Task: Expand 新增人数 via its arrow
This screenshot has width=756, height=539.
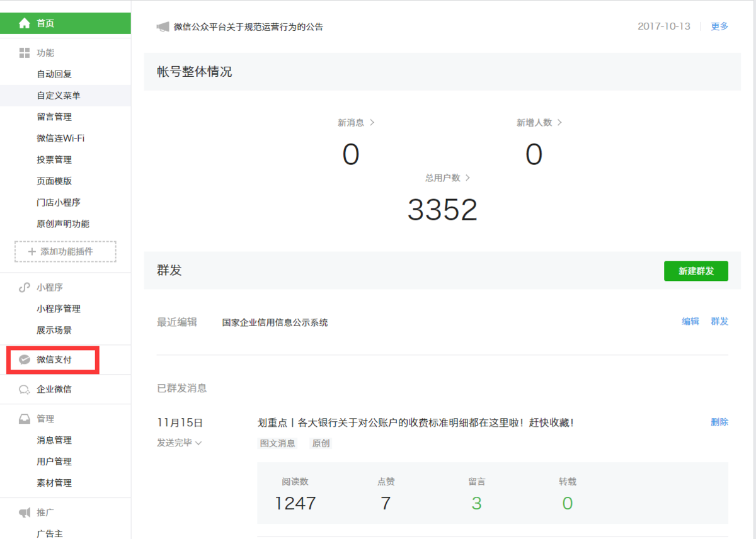Action: tap(559, 123)
